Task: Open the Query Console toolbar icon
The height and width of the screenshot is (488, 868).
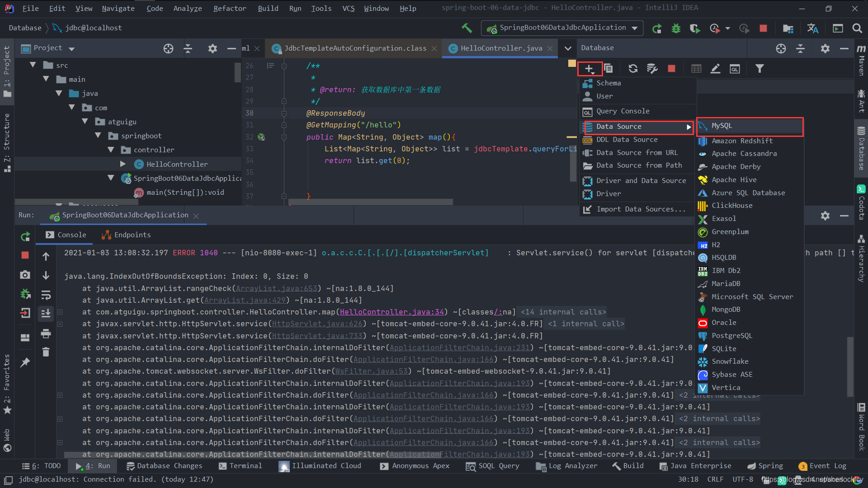Action: click(x=735, y=69)
